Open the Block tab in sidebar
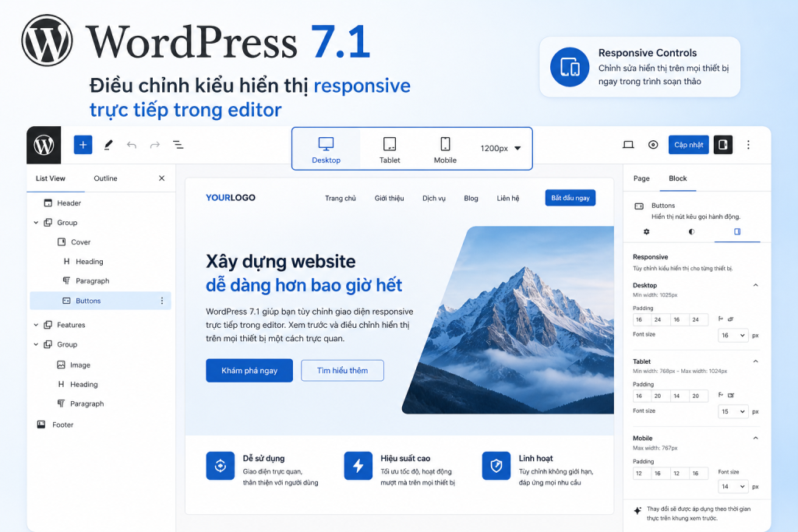This screenshot has height=532, width=798. [677, 178]
